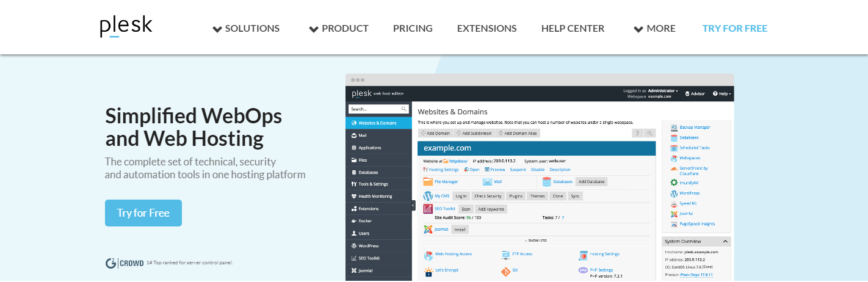Click the Add keywords button
Screen dimensions: 868x282
(x=491, y=209)
